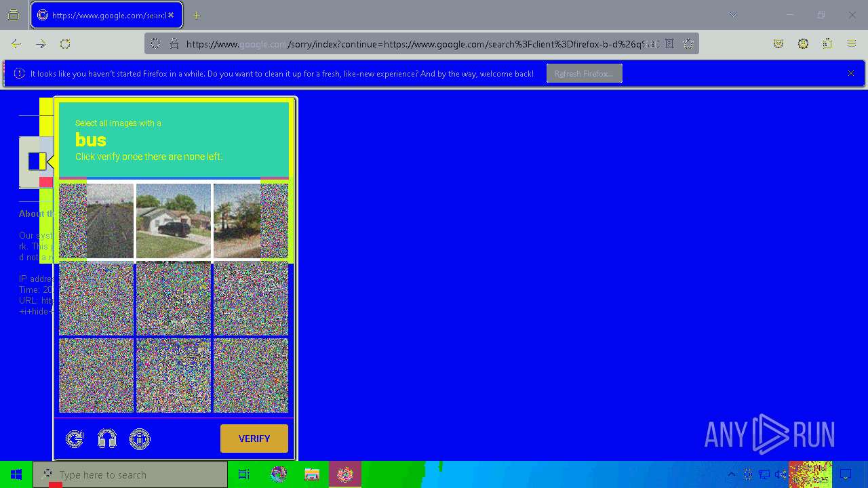Image resolution: width=868 pixels, height=488 pixels.
Task: Open Microsoft Edge from the taskbar
Action: [279, 474]
